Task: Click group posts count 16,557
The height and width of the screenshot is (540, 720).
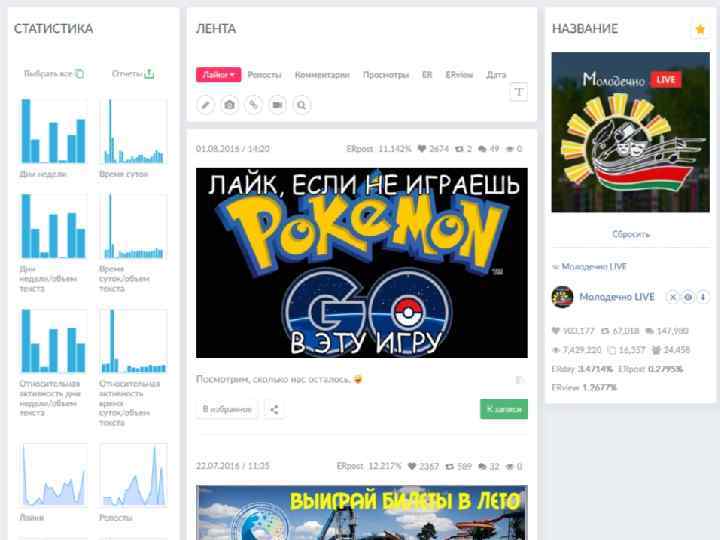Action: tap(626, 350)
